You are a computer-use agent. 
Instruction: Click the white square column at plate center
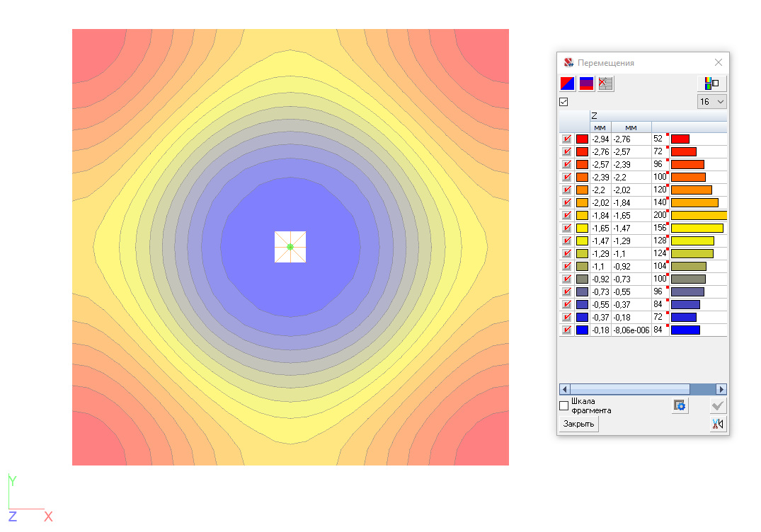(x=290, y=247)
